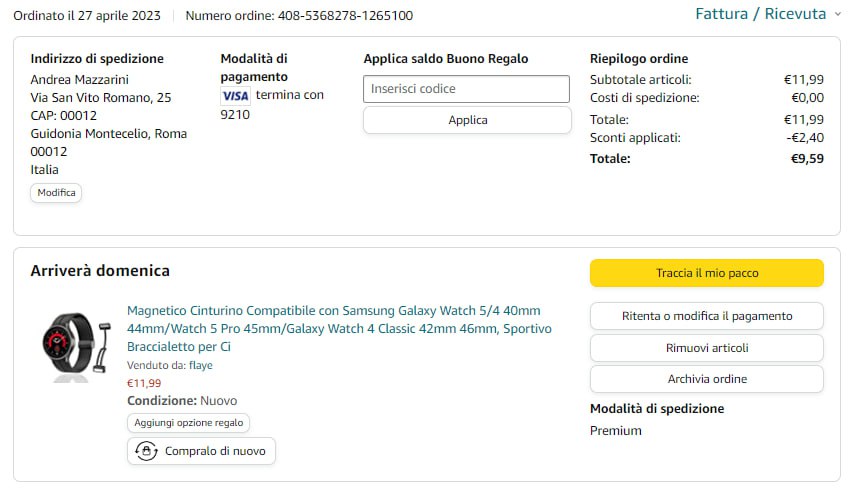Choose Archivia ordine
This screenshot has height=494, width=853.
point(706,379)
